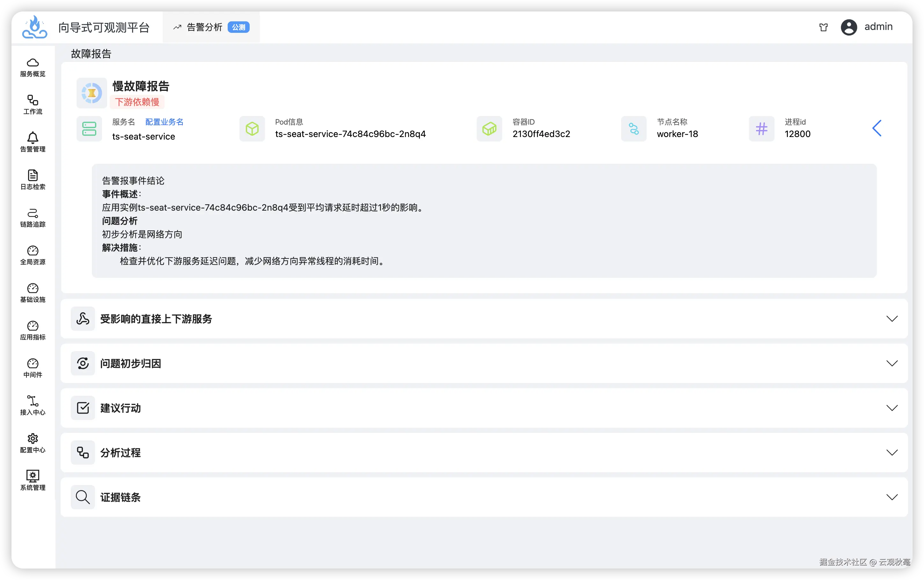
Task: Open 服务概览 cloud icon in sidebar
Action: pos(33,63)
